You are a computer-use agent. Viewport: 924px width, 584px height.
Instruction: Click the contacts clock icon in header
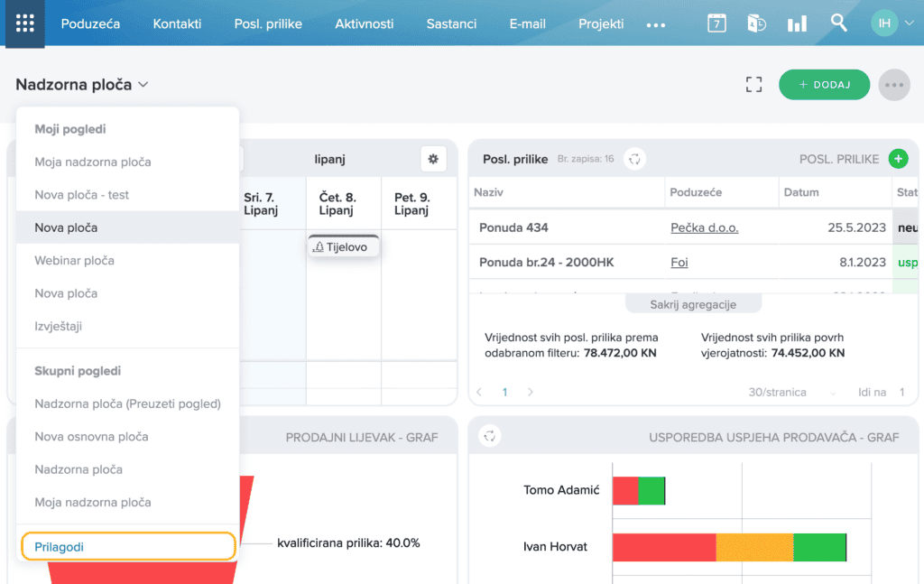click(757, 23)
